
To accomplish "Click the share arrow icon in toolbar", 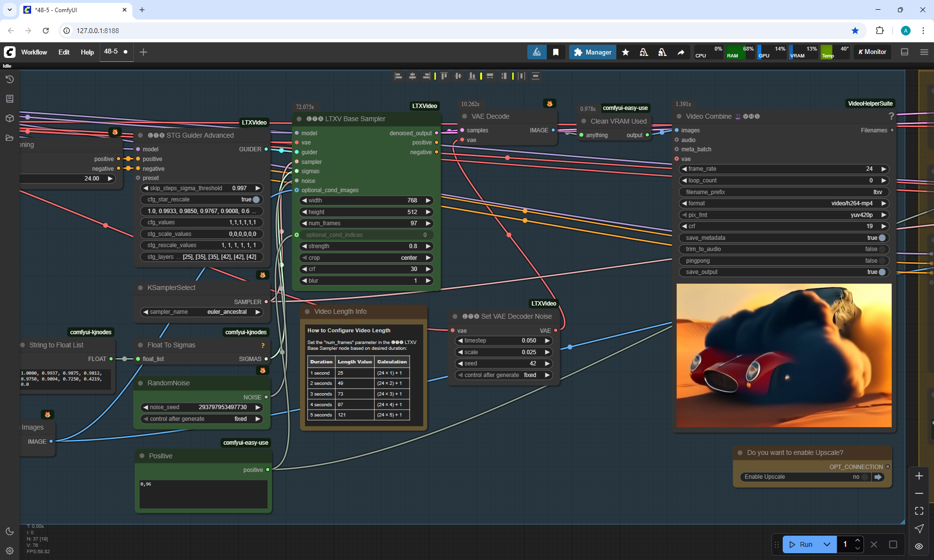I will [681, 52].
